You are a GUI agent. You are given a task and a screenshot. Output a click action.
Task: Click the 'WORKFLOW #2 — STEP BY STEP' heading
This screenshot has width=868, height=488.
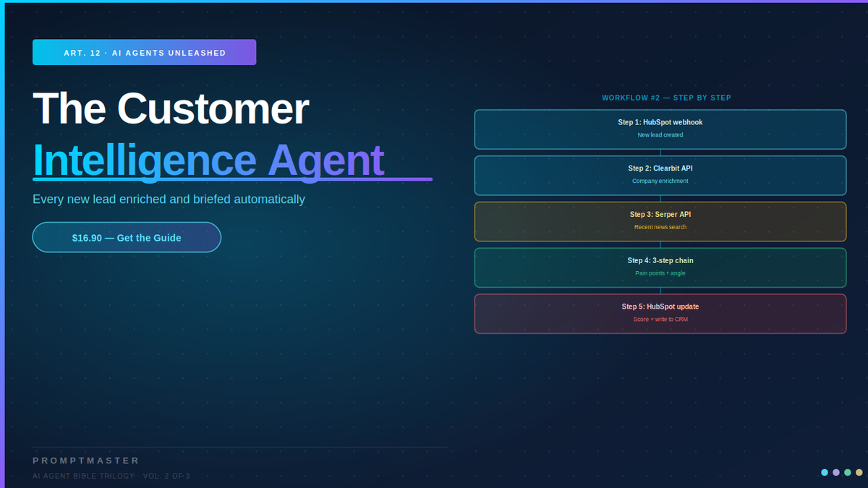coord(666,98)
